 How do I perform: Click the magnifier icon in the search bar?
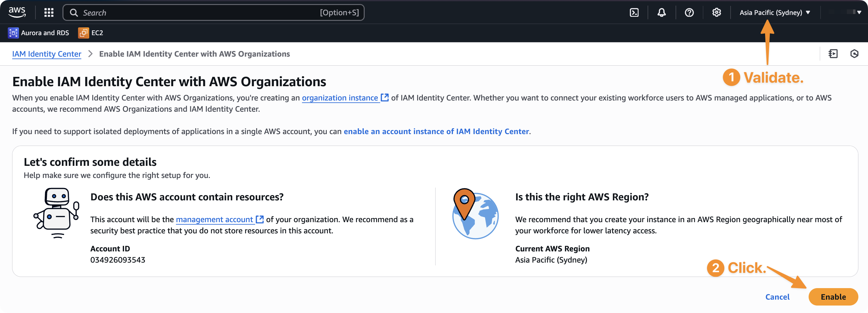click(73, 12)
